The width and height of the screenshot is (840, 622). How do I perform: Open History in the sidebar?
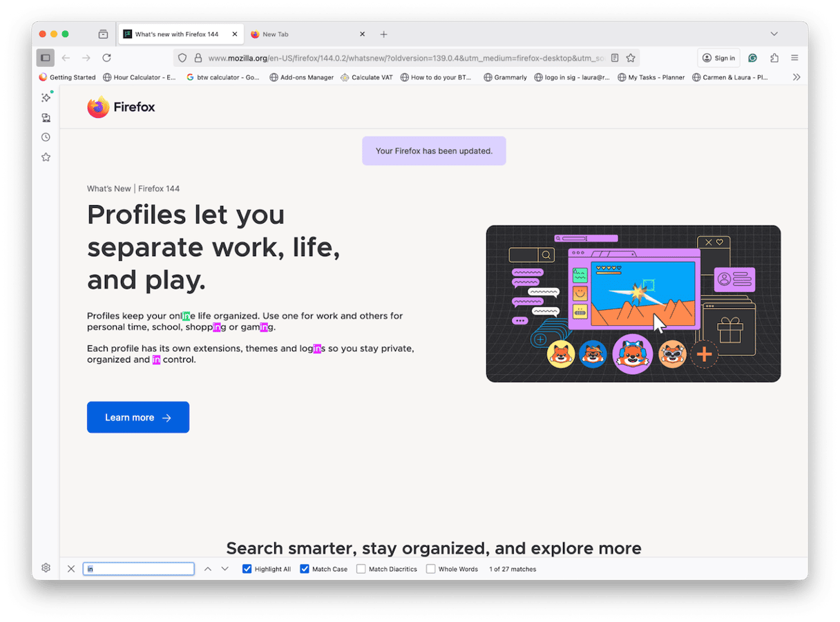point(46,137)
